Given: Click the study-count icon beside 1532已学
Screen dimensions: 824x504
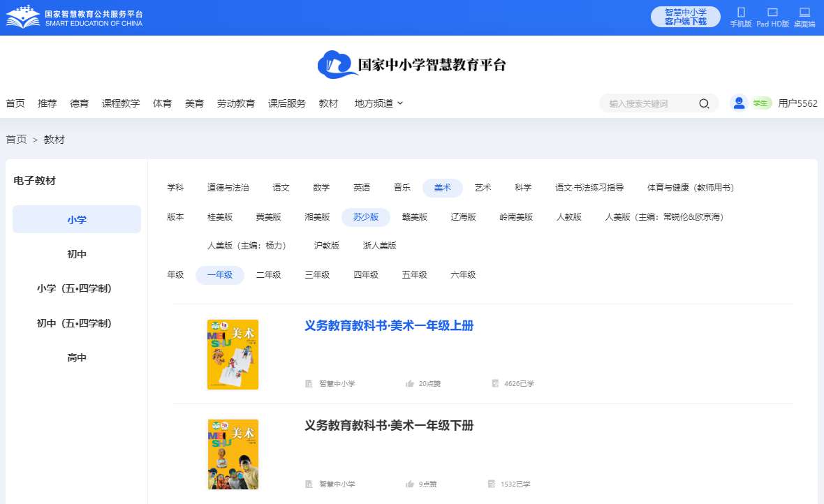Looking at the screenshot, I should (492, 484).
